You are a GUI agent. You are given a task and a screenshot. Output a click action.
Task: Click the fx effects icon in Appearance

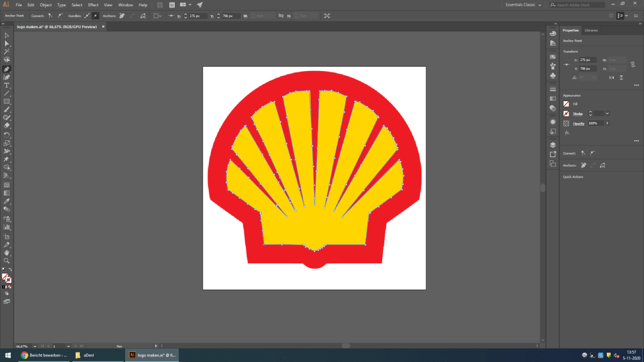click(x=567, y=133)
